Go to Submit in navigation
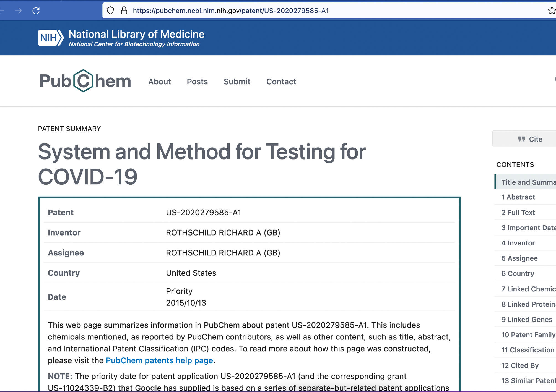The image size is (556, 392). 237,82
